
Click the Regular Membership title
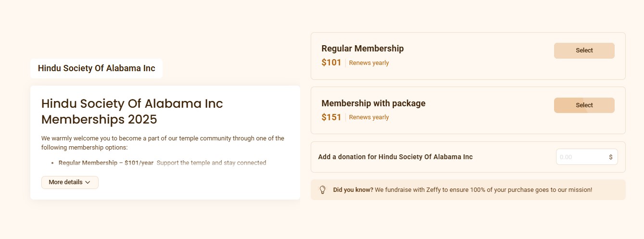click(x=363, y=49)
